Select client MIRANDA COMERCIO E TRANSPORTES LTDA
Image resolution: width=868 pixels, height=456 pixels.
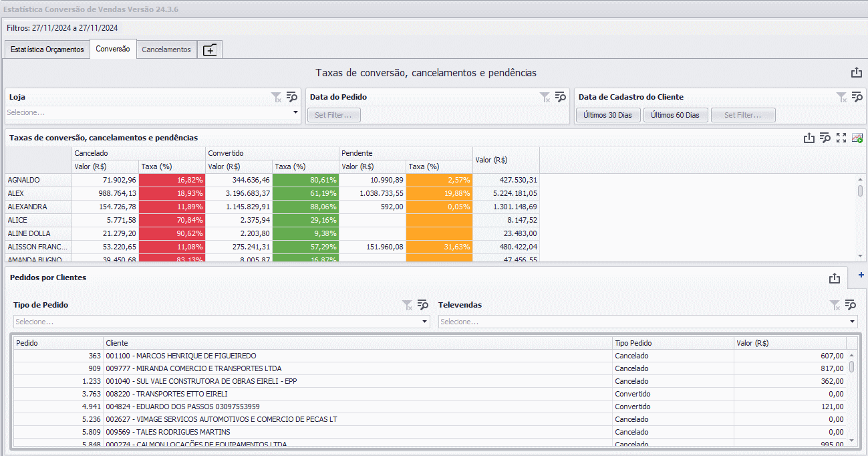pyautogui.click(x=357, y=368)
